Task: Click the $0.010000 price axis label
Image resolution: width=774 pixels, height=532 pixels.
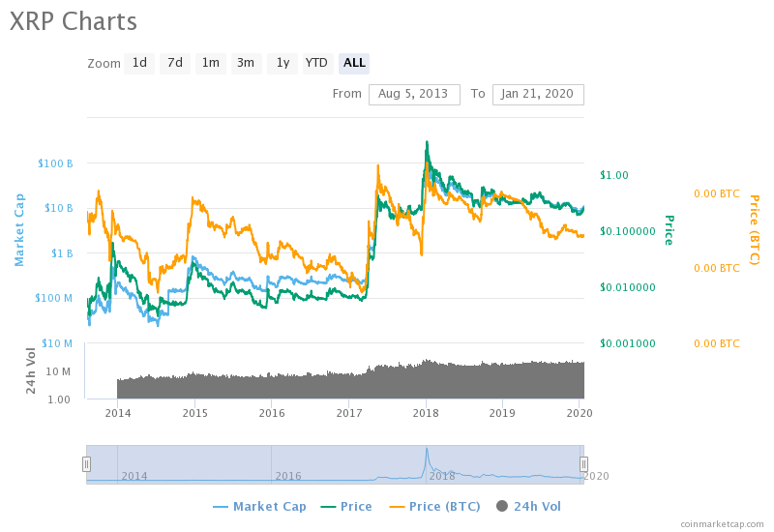Action: click(x=627, y=287)
